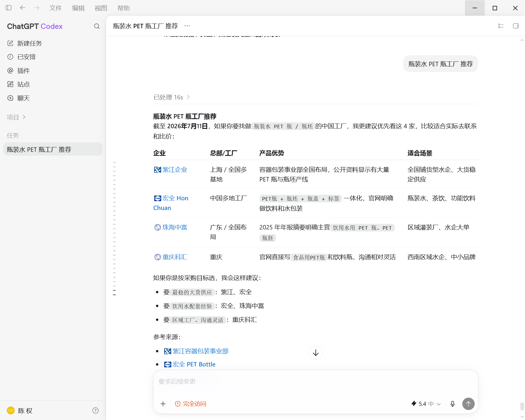Image resolution: width=525 pixels, height=420 pixels.
Task: Toggle the sidebar panel icon
Action: point(9,8)
